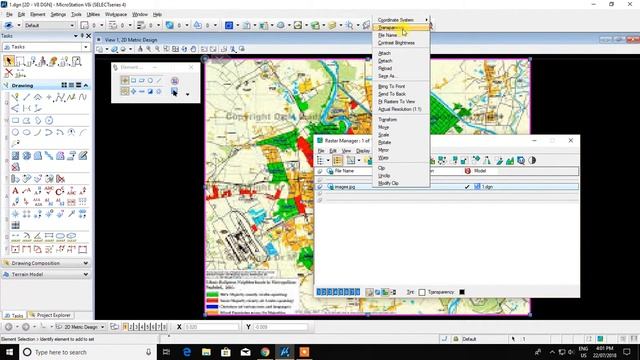Select Bring To Front menu entry
The image size is (640, 360).
click(x=391, y=87)
